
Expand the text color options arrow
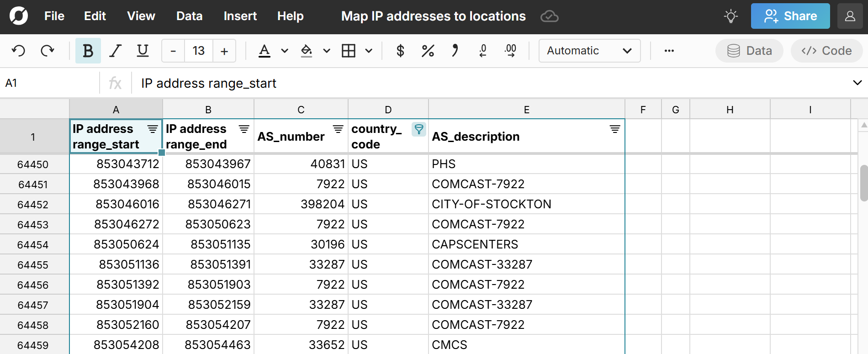pos(285,51)
